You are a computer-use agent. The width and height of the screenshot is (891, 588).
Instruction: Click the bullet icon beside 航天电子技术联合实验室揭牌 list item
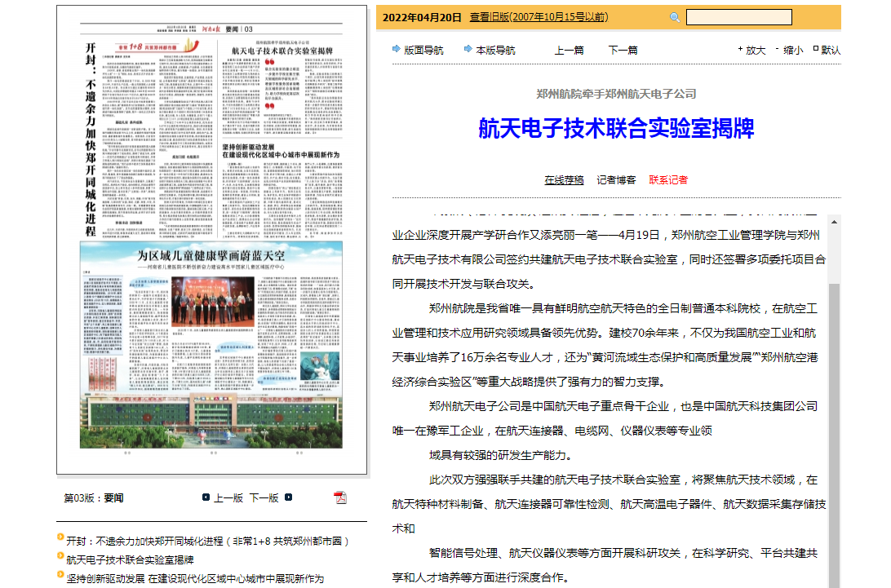click(60, 555)
